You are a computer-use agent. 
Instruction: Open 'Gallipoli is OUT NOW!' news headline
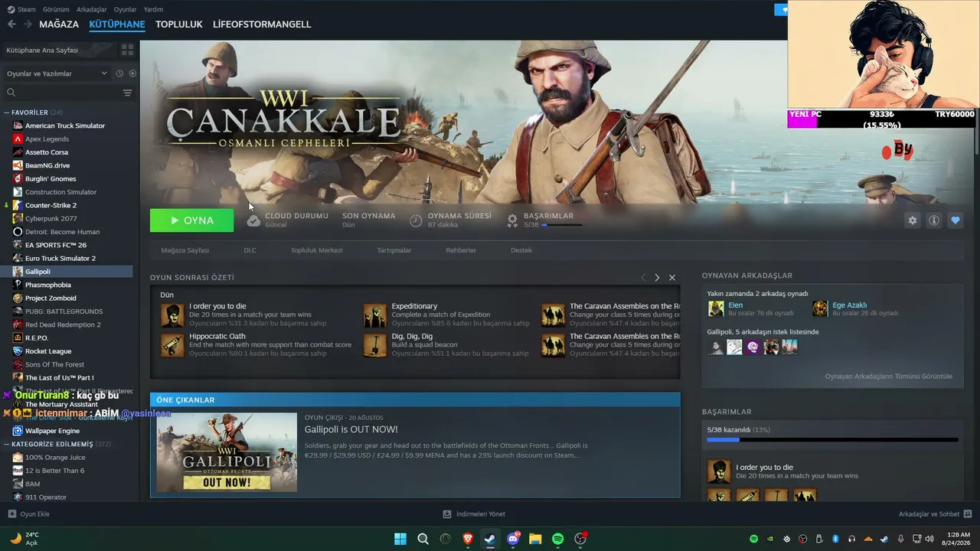tap(351, 429)
